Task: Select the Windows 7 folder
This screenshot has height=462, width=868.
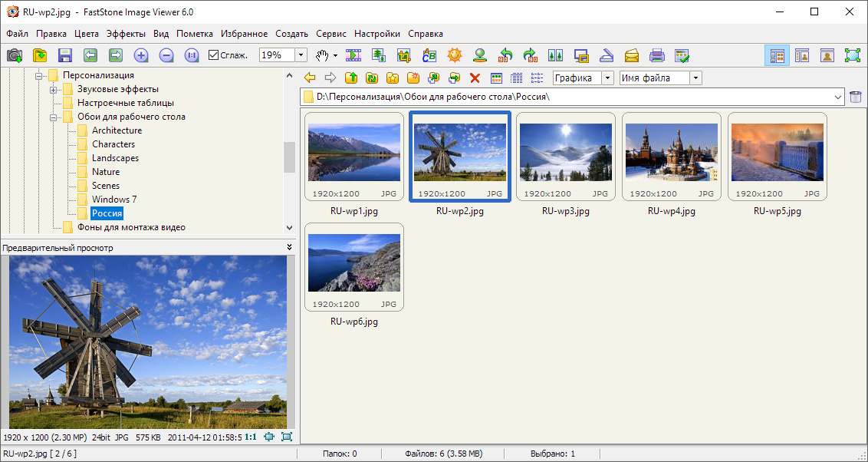Action: click(114, 200)
